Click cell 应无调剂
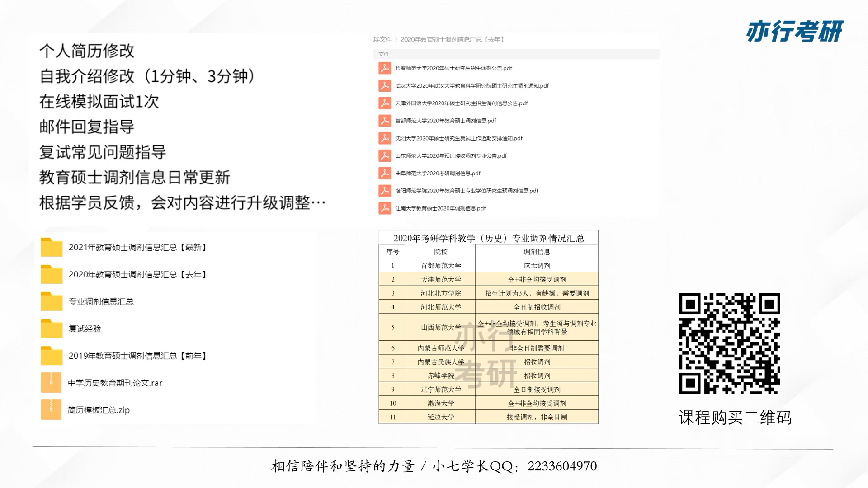Viewport: 868px width, 488px height. click(x=537, y=266)
